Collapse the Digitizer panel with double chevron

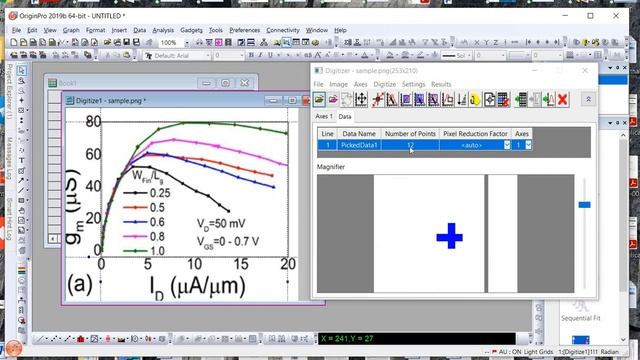(588, 99)
